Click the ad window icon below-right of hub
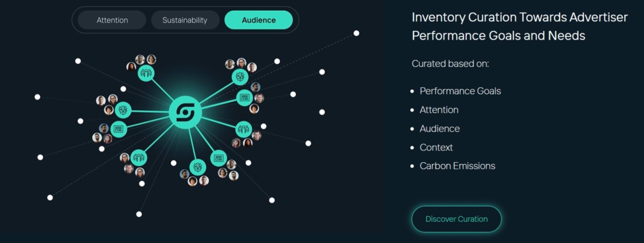Viewport: 644px width, 243px height. 218,158
